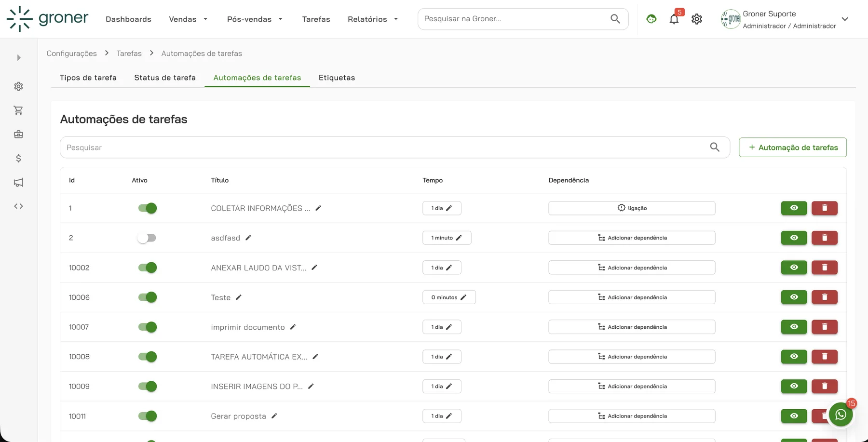Enable the Ativo switch for asdfasd
Image resolution: width=868 pixels, height=442 pixels.
(147, 238)
